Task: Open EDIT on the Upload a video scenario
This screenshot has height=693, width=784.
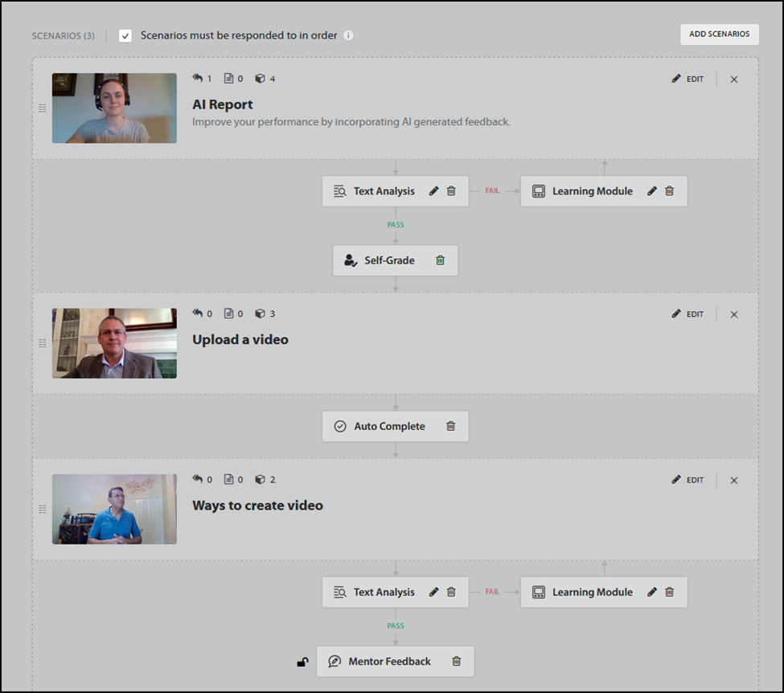Action: [688, 314]
